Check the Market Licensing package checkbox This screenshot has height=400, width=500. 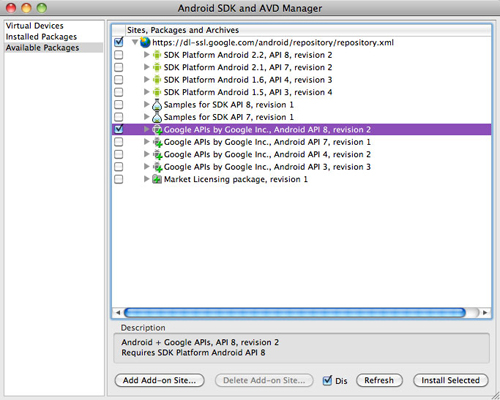coord(119,179)
